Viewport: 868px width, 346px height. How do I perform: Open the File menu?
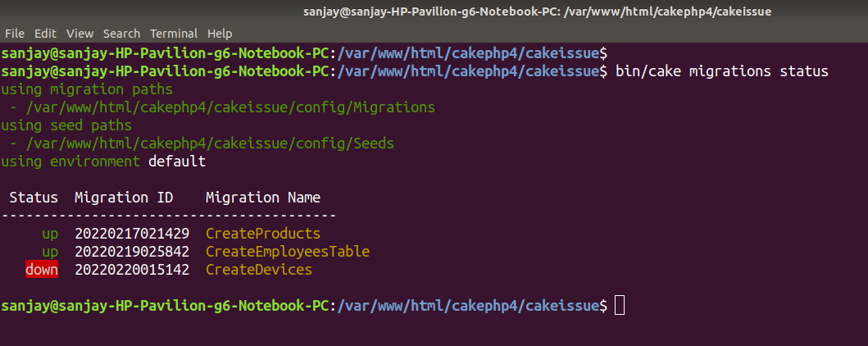tap(15, 34)
